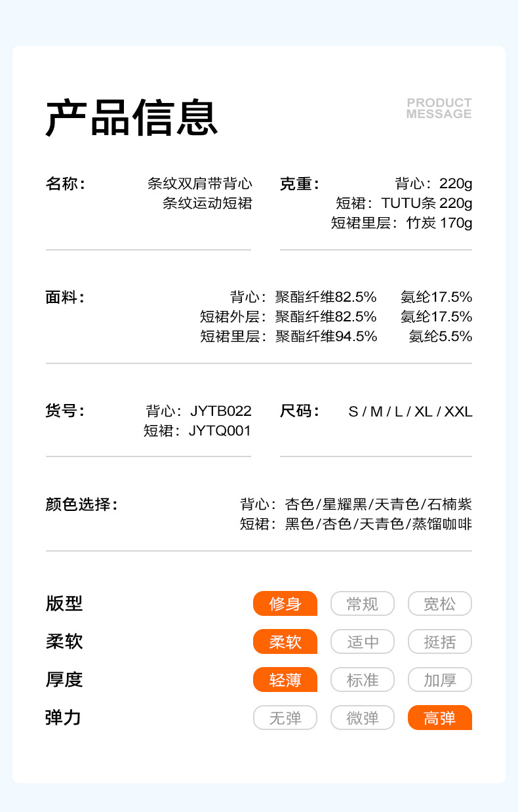The width and height of the screenshot is (518, 812).
Task: Click the size list S / M / L / XL / XXL
Action: tap(410, 412)
